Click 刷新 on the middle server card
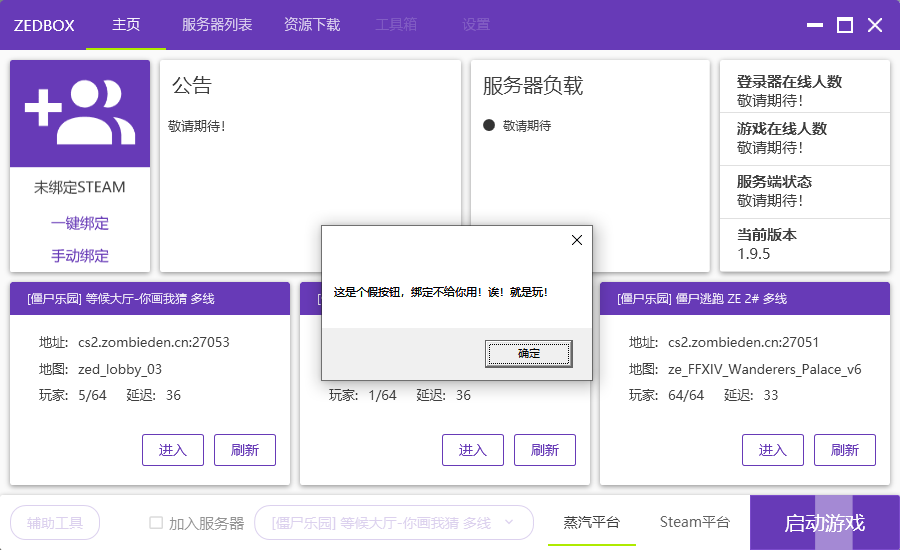Viewport: 900px width, 550px height. 545,450
